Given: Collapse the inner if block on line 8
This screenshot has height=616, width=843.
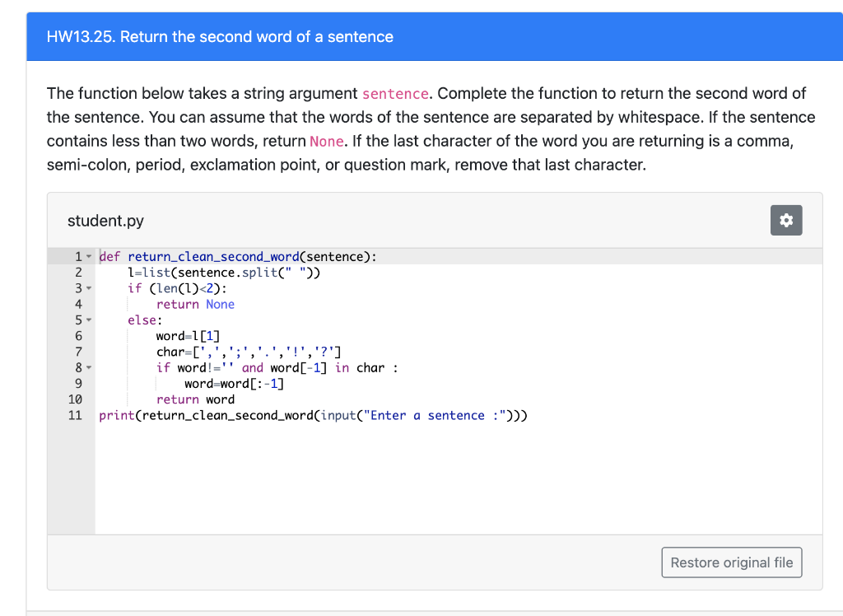Looking at the screenshot, I should pos(90,367).
